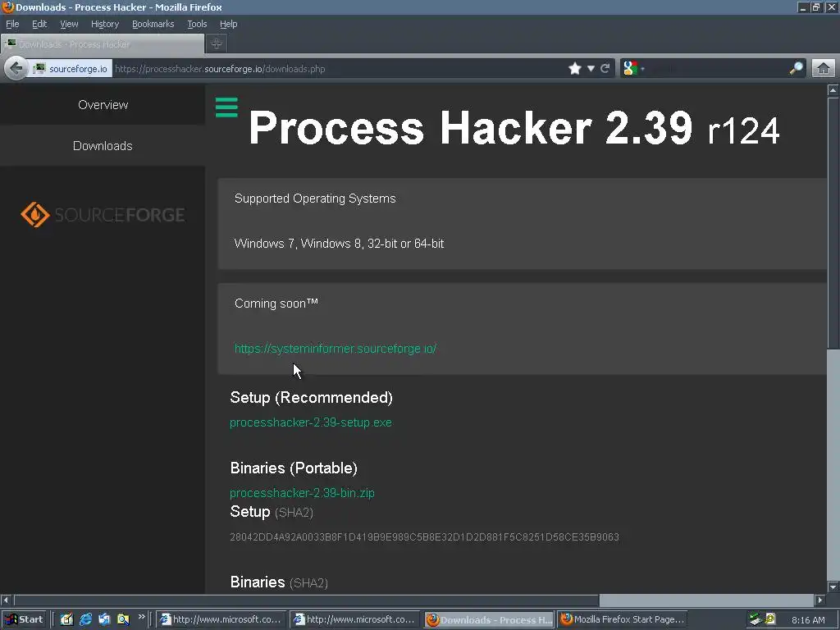Click the SourceForge logo in the sidebar
The image size is (840, 630).
coord(103,214)
